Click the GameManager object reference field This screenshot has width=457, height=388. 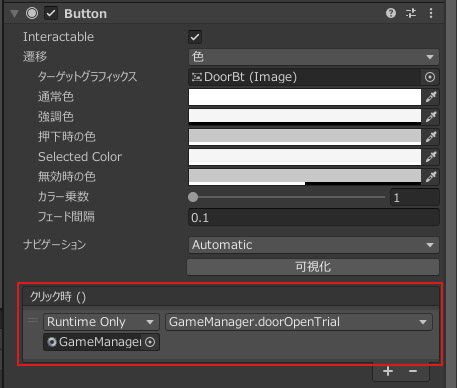(x=93, y=342)
